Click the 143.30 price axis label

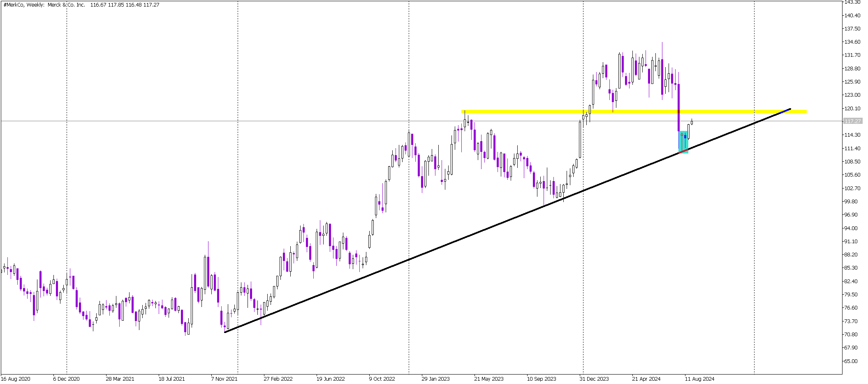pos(852,2)
